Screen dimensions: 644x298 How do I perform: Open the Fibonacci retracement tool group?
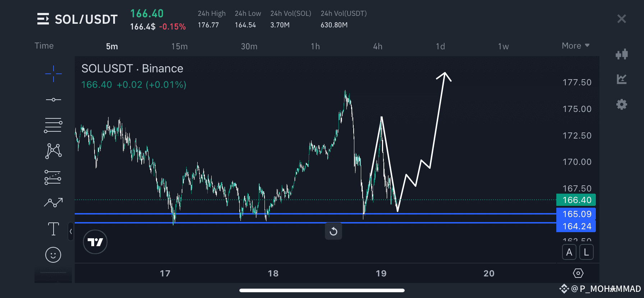[53, 125]
